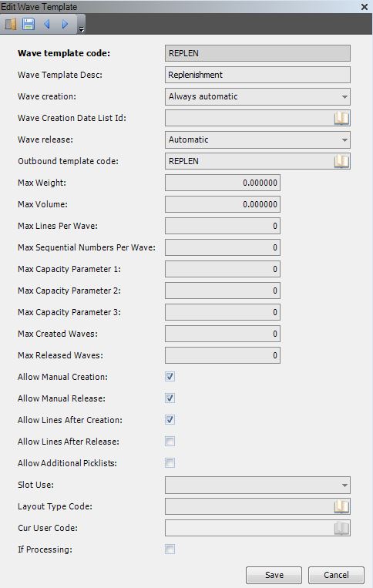Close the Edit Wave Template dialog
The height and width of the screenshot is (588, 373).
[364, 7]
